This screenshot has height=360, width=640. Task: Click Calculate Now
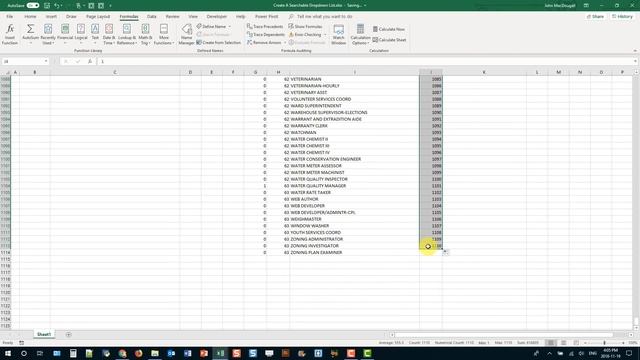tap(389, 29)
